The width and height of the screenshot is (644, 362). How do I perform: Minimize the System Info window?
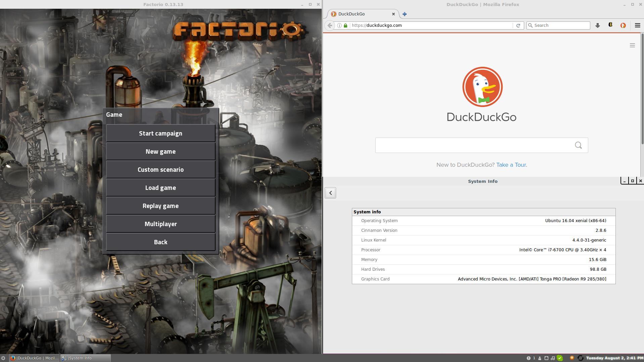click(x=625, y=181)
